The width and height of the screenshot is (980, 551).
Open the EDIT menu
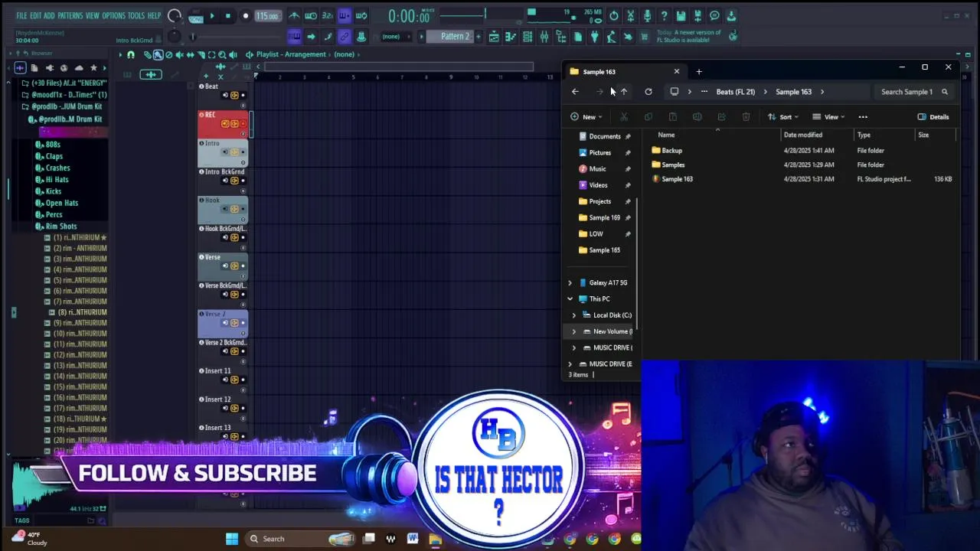tap(35, 15)
